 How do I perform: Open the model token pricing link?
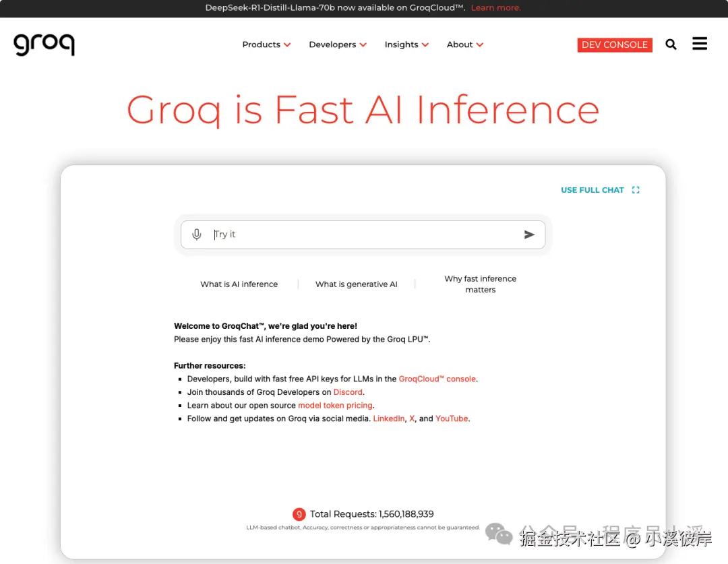point(335,405)
